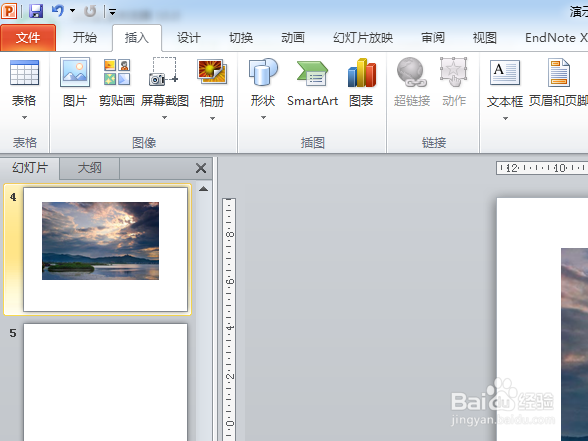Select slide 4 thumbnail with sunset
Viewport: 588px width, 441px height.
(105, 249)
